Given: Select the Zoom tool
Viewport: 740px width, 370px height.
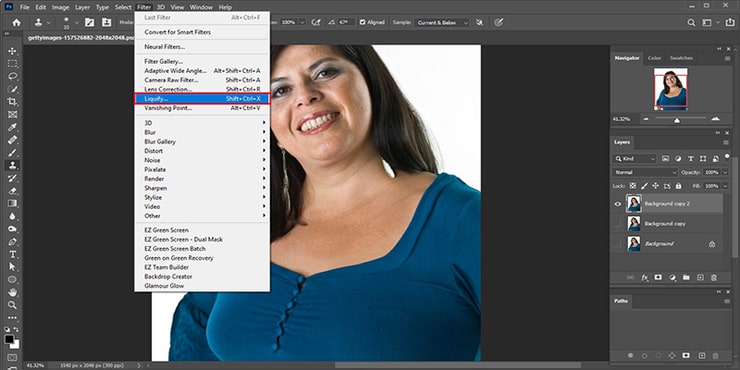Looking at the screenshot, I should tap(12, 305).
